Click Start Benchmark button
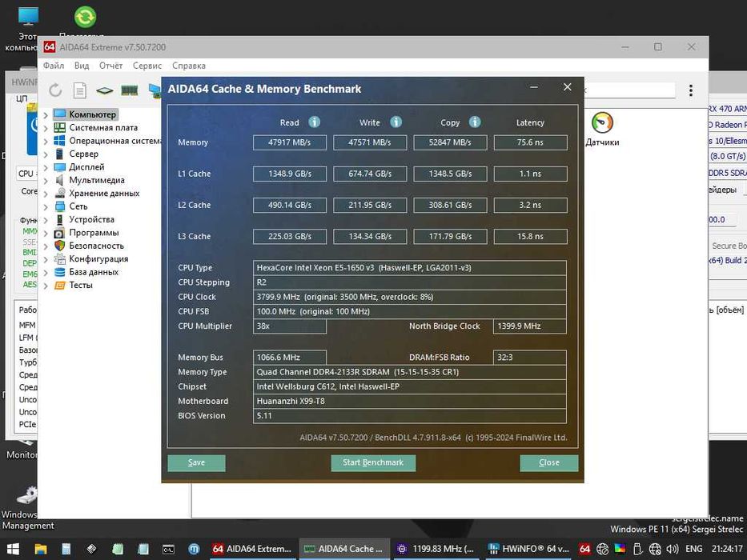Screen dimensions: 747x560 [x=373, y=463]
